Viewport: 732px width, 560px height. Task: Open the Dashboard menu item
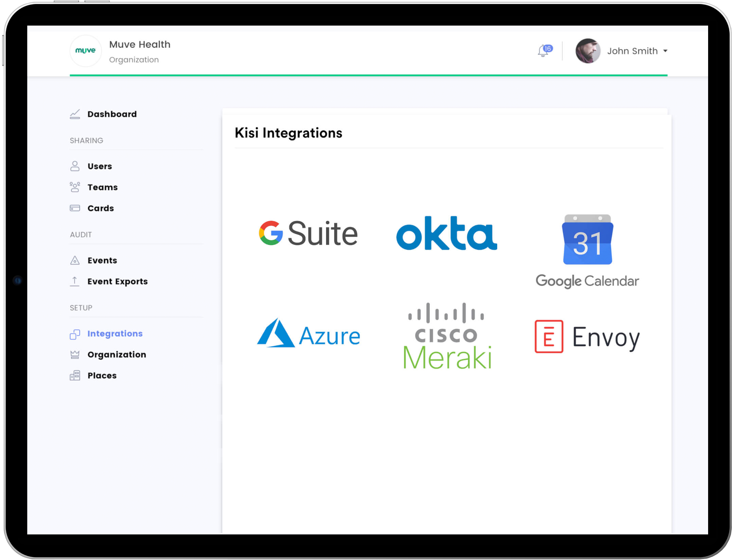point(112,114)
